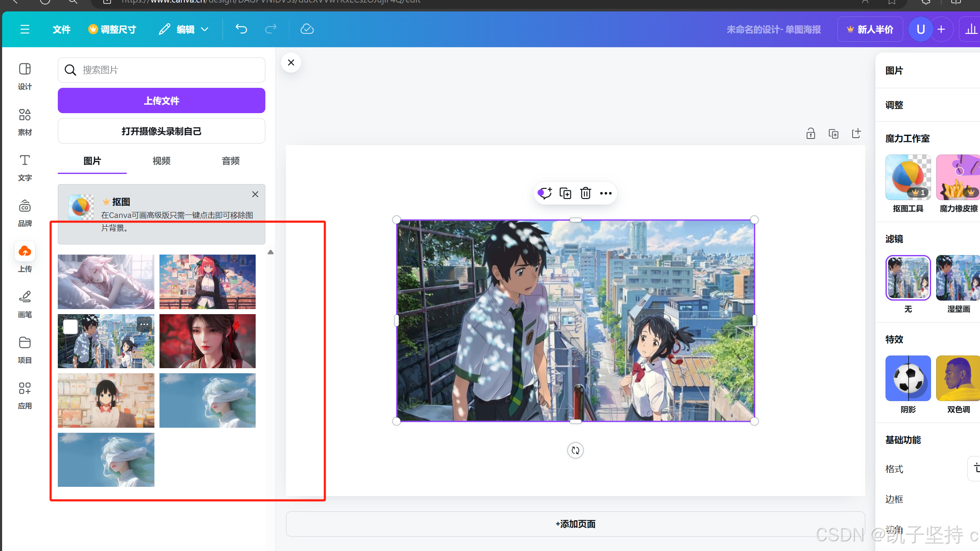Image resolution: width=980 pixels, height=551 pixels.
Task: Click the 添加页面 button
Action: point(575,524)
